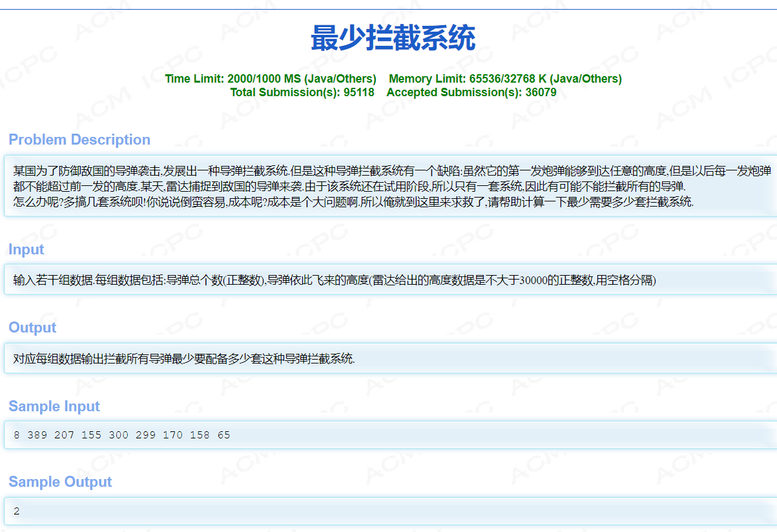This screenshot has height=532, width=777.
Task: Click the line starting 某国为了防御敌国的导弹袭击
Action: pos(392,171)
